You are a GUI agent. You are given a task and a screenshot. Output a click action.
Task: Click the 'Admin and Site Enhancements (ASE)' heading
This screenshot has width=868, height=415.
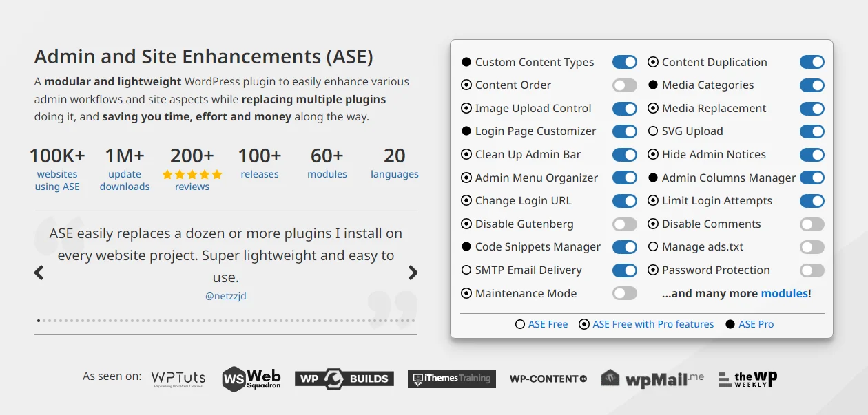204,56
